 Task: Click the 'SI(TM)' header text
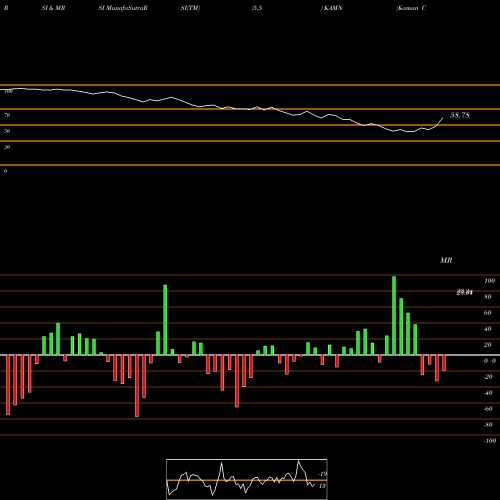[x=190, y=8]
